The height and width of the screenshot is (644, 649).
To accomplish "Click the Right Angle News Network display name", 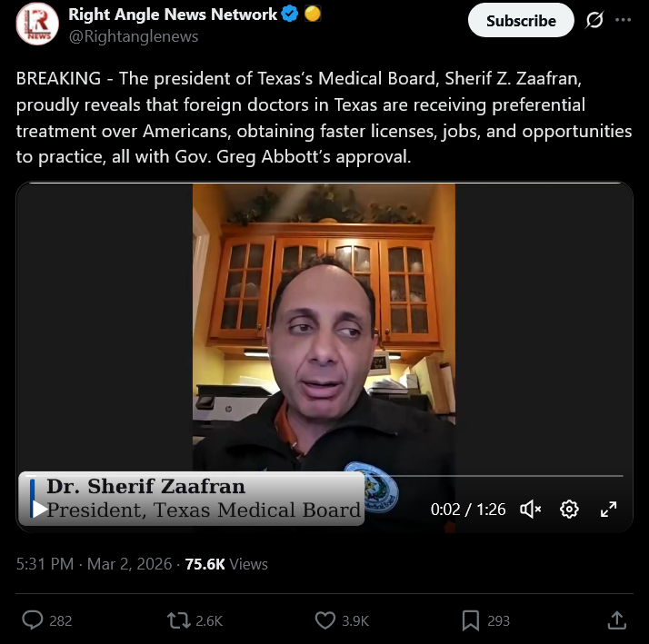I will point(173,15).
